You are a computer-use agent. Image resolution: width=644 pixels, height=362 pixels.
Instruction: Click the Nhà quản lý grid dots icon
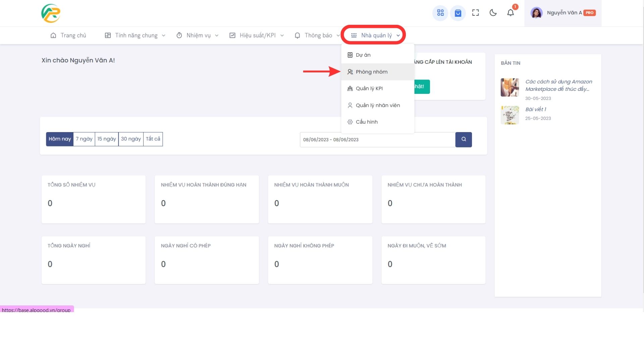[x=354, y=35]
